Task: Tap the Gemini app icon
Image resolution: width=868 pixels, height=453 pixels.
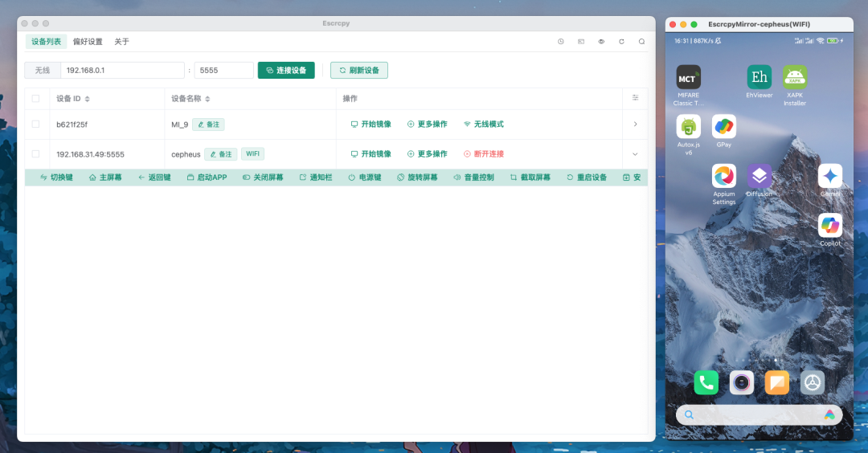Action: click(x=830, y=176)
